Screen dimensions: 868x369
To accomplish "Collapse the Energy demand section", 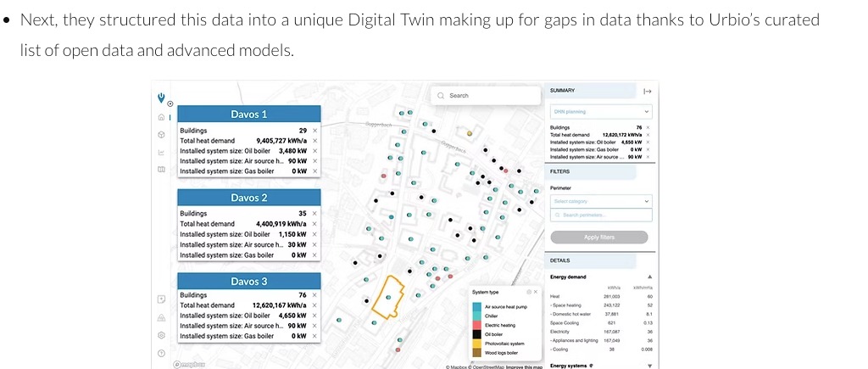I will tap(649, 277).
